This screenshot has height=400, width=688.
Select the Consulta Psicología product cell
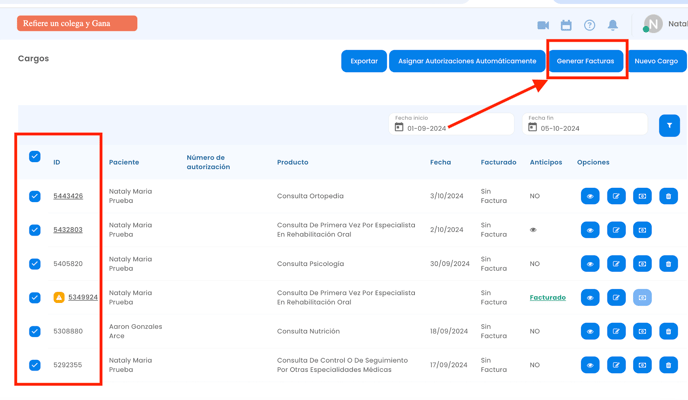tap(310, 264)
